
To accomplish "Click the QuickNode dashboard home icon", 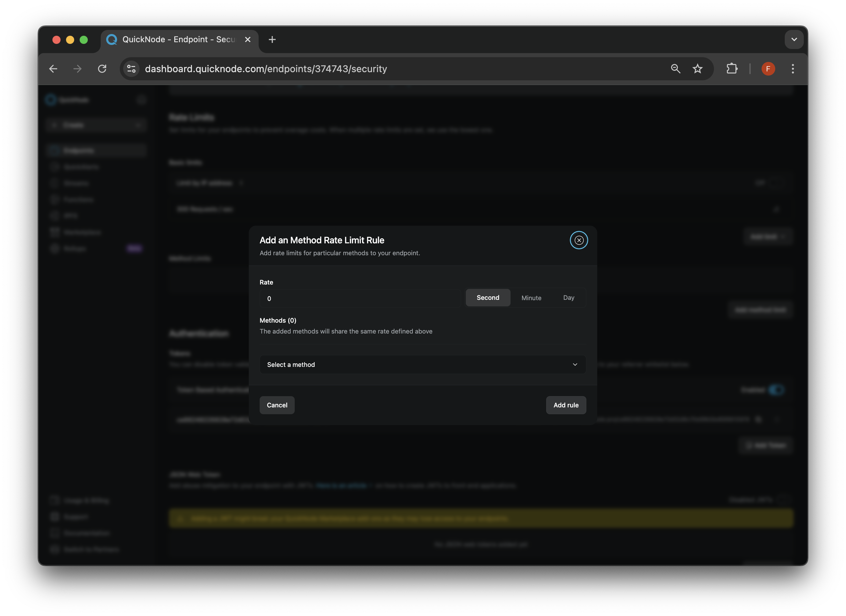I will coord(51,100).
